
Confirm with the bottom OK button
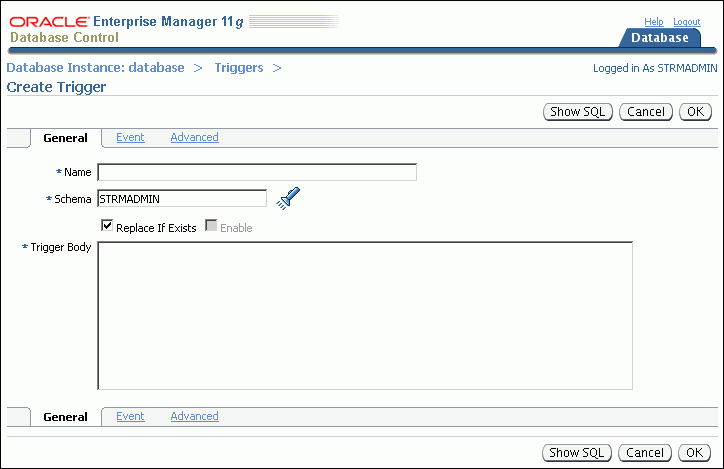[694, 453]
